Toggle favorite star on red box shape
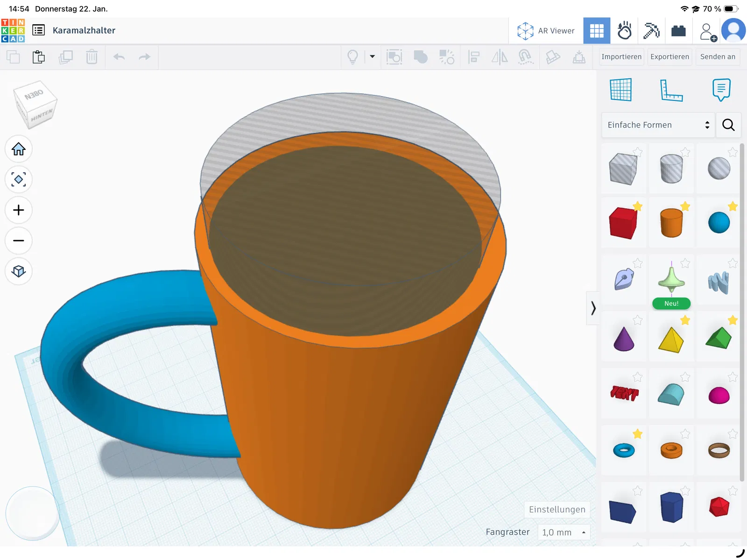The width and height of the screenshot is (747, 560). [x=637, y=206]
